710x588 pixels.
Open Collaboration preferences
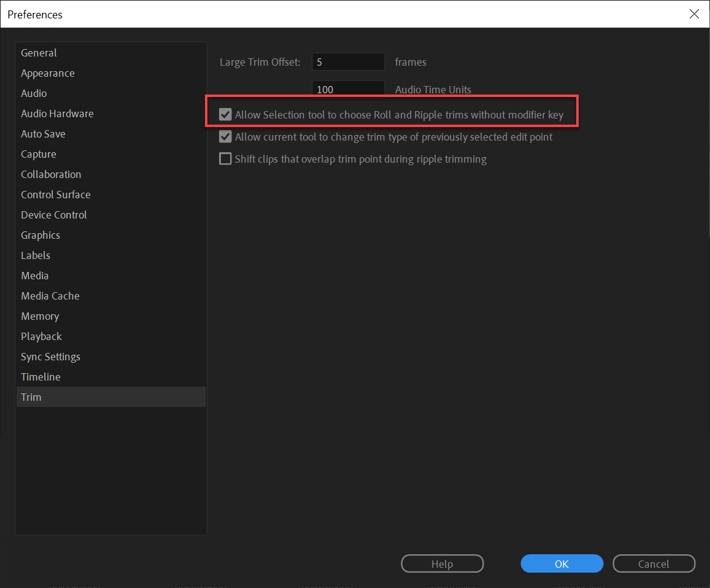(x=51, y=174)
